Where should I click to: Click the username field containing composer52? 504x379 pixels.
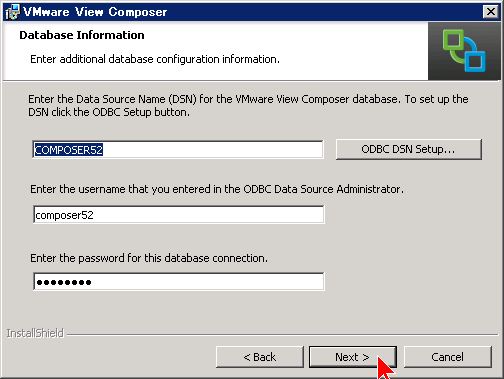(179, 215)
